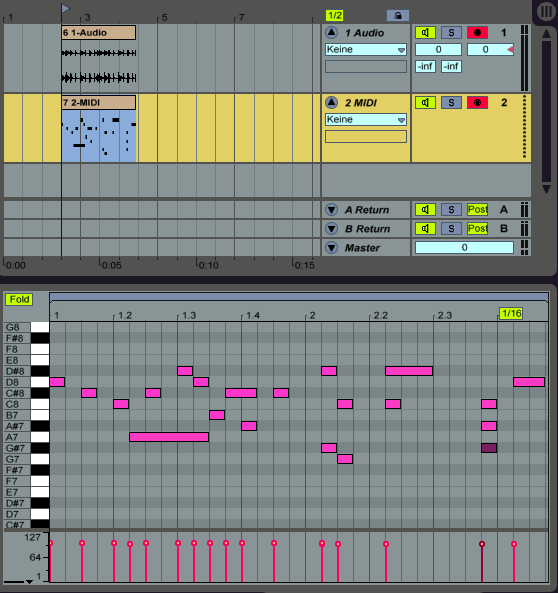Open the Keine dropdown on 1 Audio track
558x593 pixels.
pos(366,50)
